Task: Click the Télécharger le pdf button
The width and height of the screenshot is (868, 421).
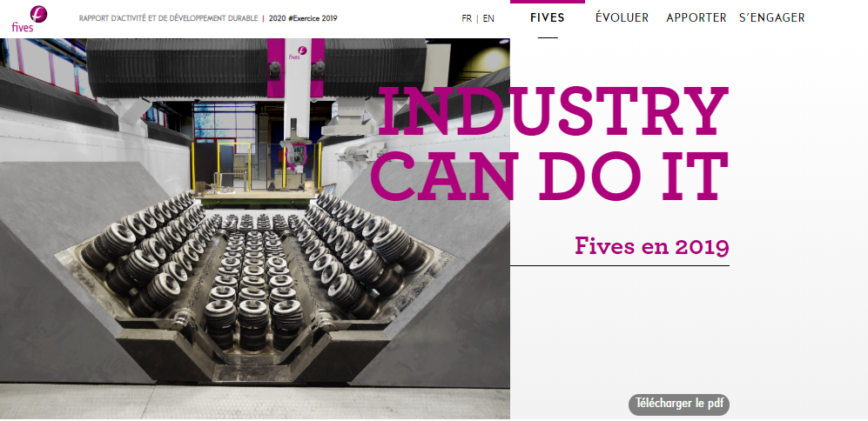Action: click(679, 404)
